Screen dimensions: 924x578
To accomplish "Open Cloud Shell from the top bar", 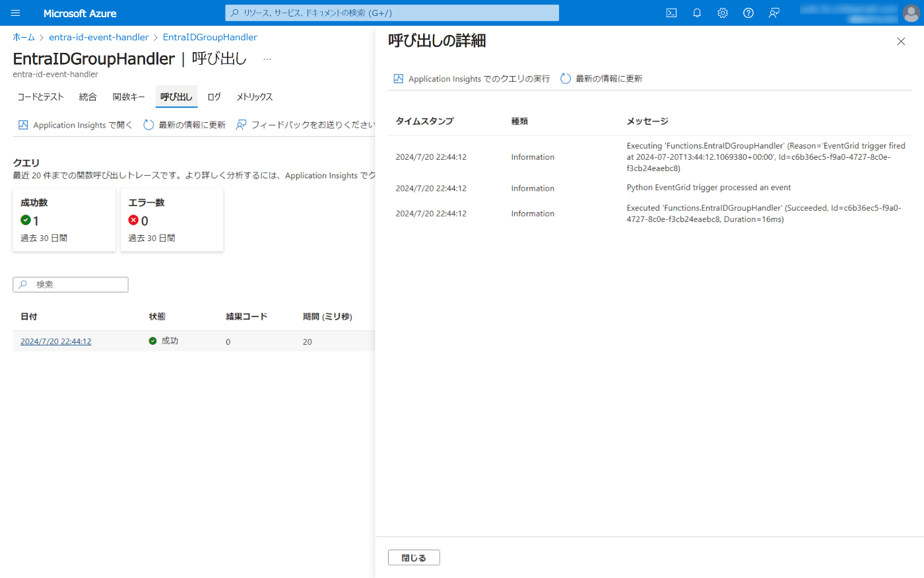I will (671, 13).
